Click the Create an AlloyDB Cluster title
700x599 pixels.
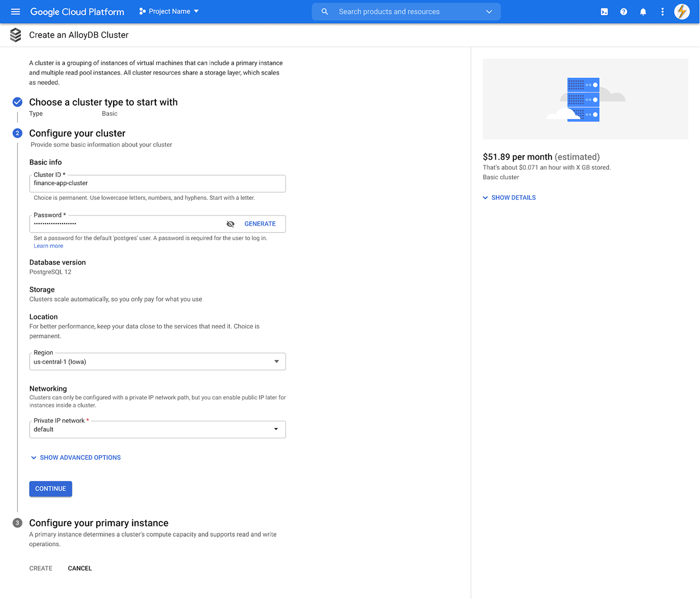[x=79, y=35]
